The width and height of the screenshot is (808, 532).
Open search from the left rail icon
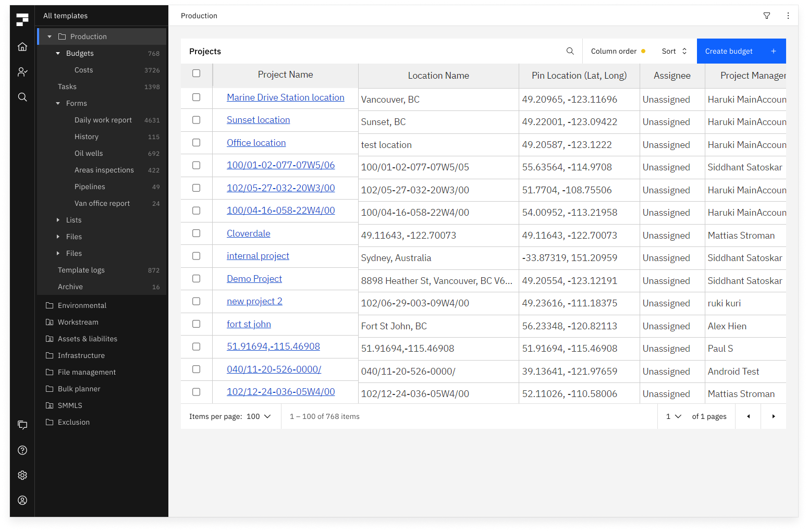[22, 97]
